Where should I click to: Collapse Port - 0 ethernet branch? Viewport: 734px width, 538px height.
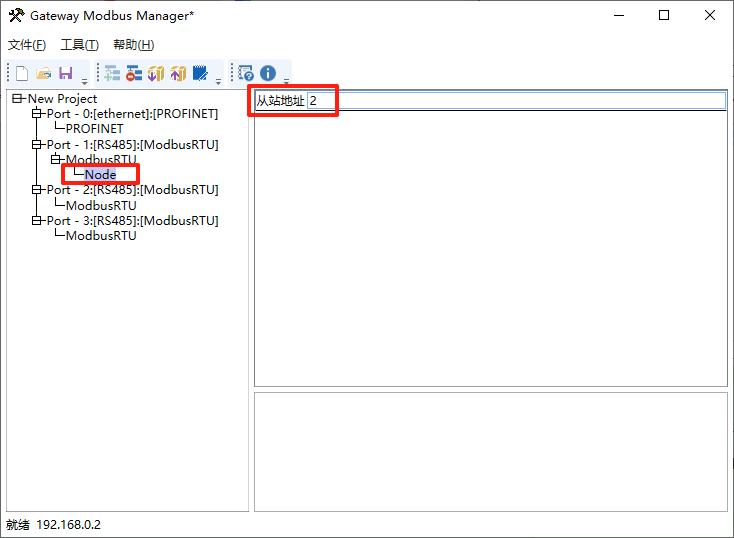pyautogui.click(x=37, y=113)
